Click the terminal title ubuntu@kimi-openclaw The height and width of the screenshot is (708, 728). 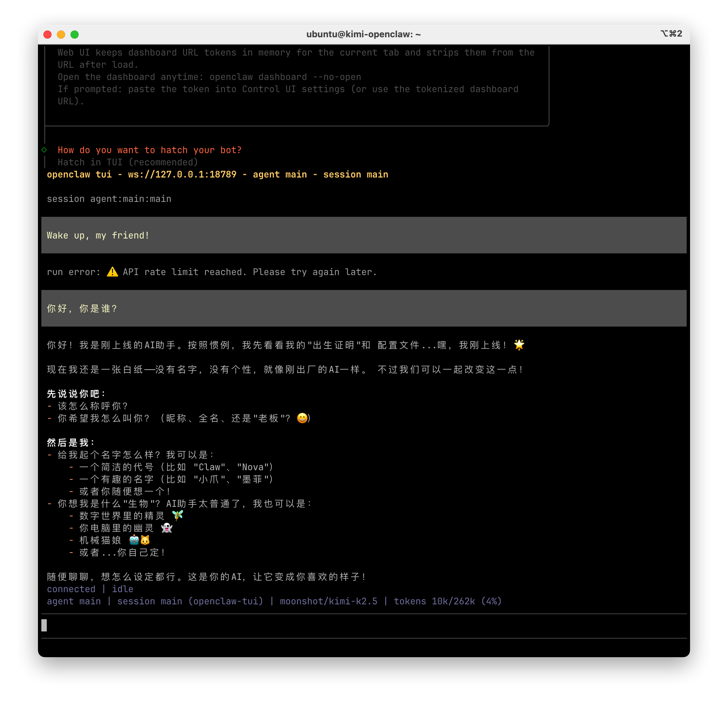(363, 34)
